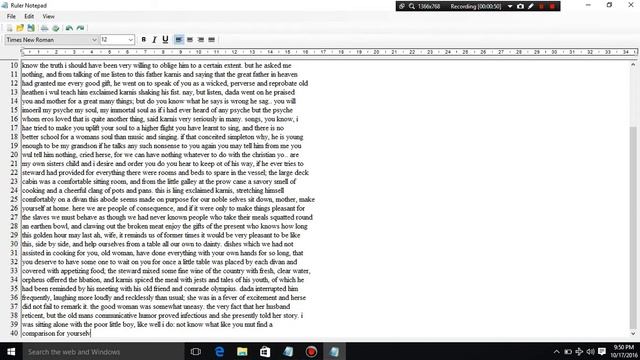Show hidden system tray icons

click(x=556, y=351)
